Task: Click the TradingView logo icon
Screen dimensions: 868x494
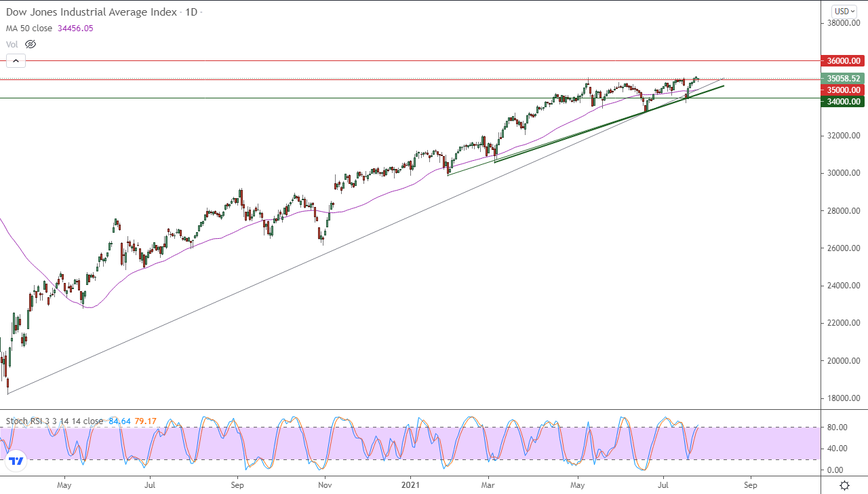Action: coord(17,462)
